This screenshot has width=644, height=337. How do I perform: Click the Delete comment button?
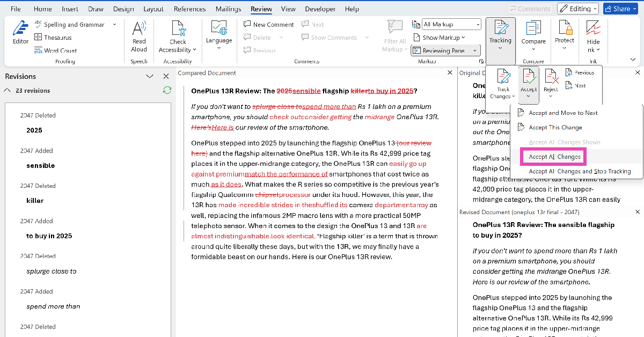pos(257,38)
